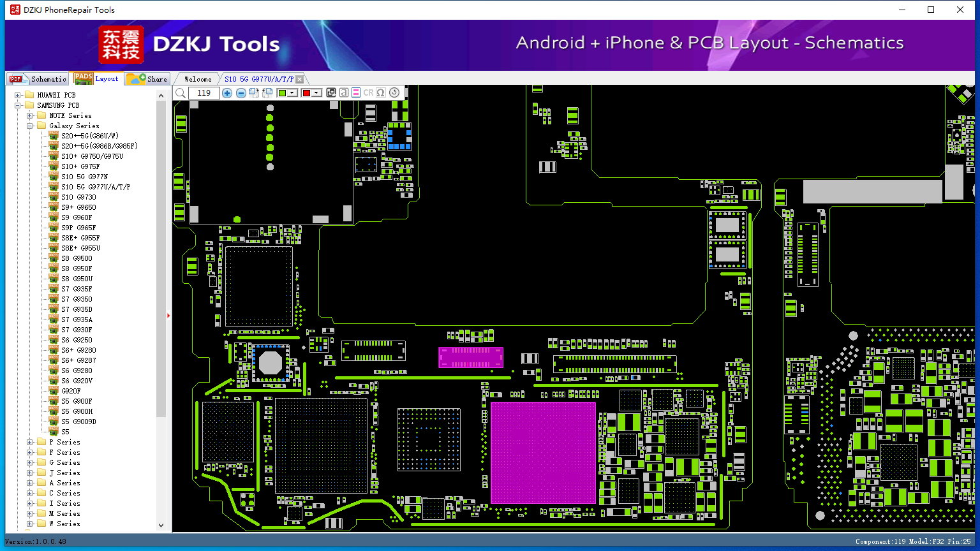Open S10+ G9750/G975U layout file

coord(93,156)
